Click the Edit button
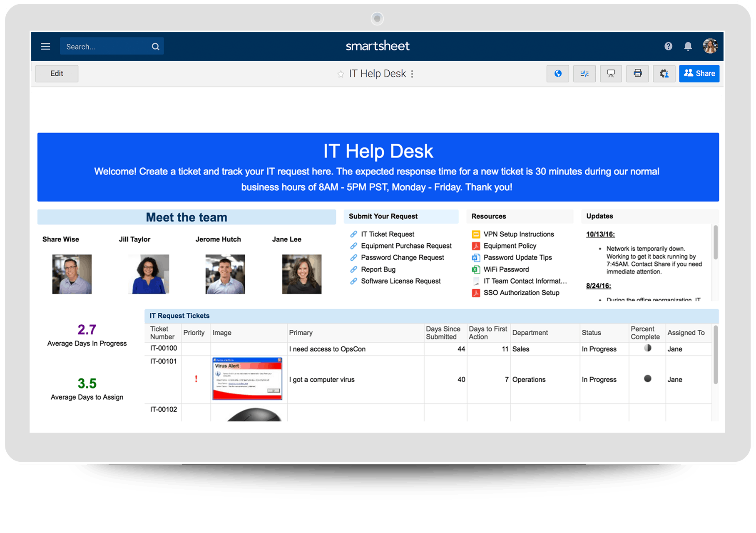This screenshot has width=756, height=533. click(x=57, y=74)
